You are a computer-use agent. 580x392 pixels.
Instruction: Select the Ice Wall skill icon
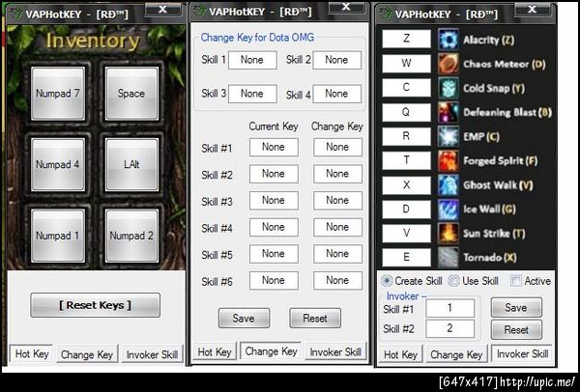point(449,210)
